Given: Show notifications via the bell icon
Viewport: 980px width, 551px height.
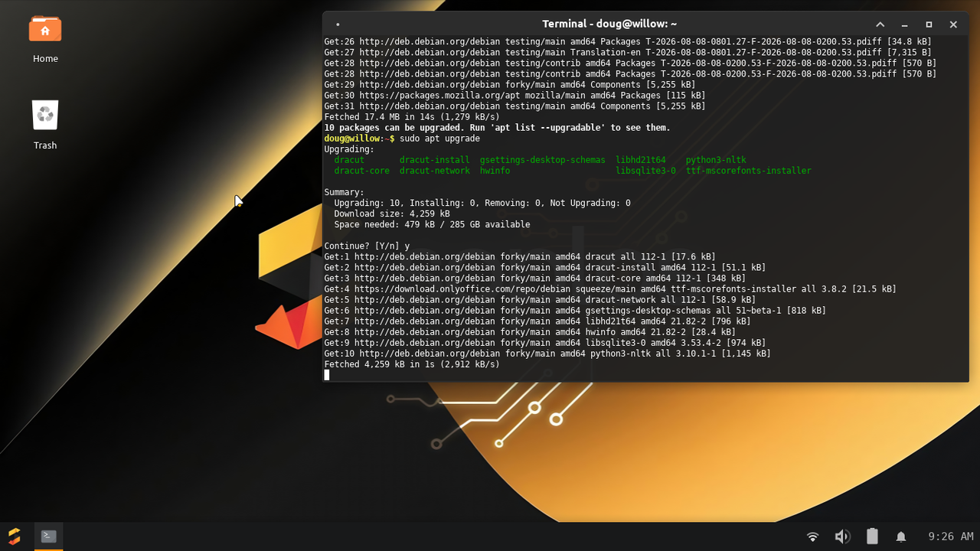Looking at the screenshot, I should 901,536.
